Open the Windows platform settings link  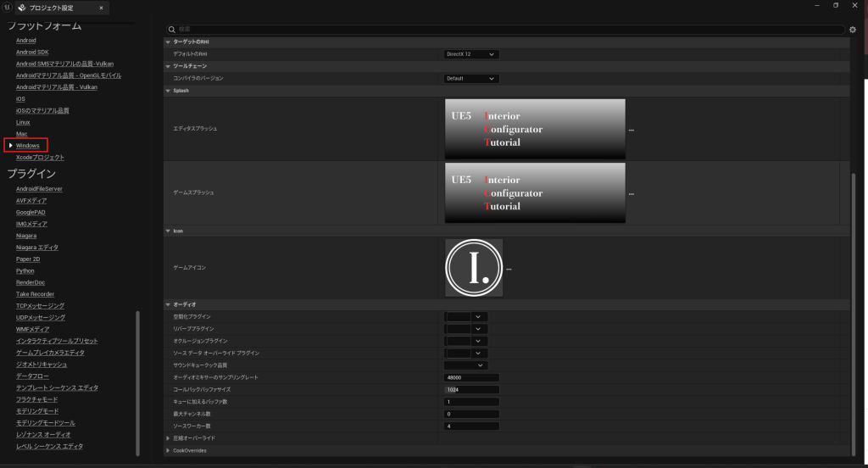(x=27, y=146)
